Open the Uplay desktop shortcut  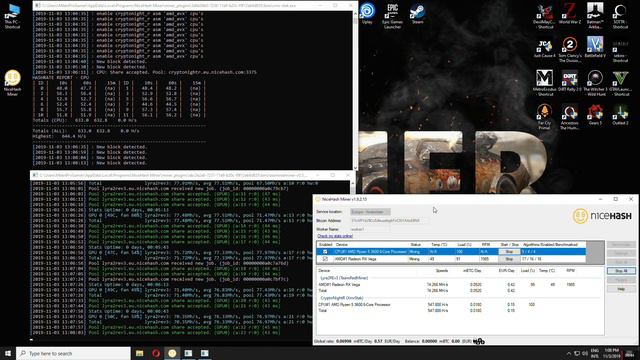pyautogui.click(x=367, y=13)
